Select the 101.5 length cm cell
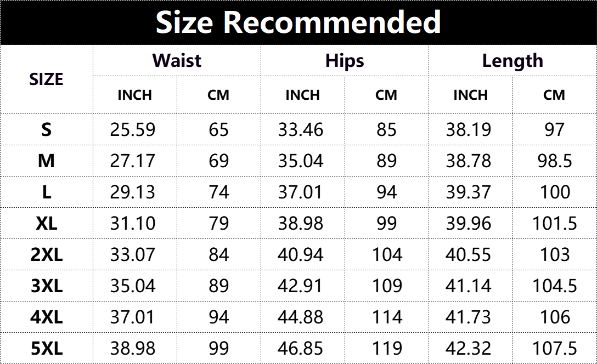Image resolution: width=597 pixels, height=364 pixels. (x=555, y=224)
